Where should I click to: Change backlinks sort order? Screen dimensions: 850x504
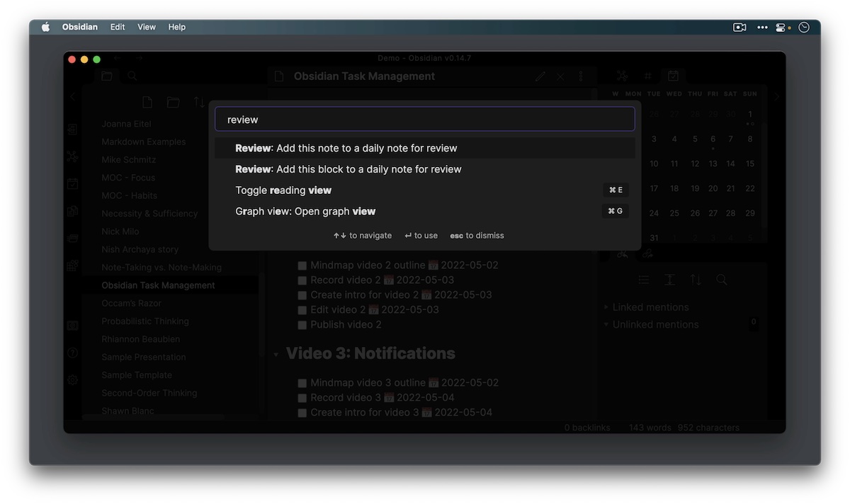click(x=696, y=280)
